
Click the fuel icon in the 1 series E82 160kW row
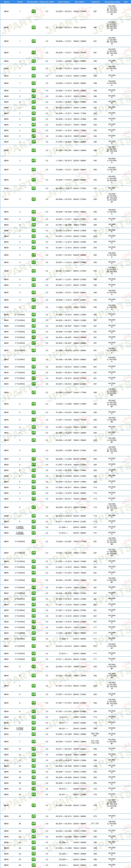click(34, 61)
